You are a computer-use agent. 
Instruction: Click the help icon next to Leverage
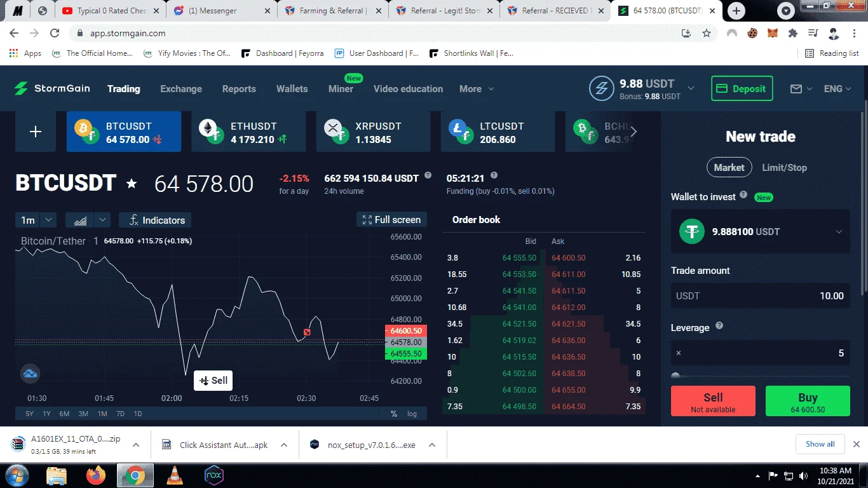[x=719, y=326]
